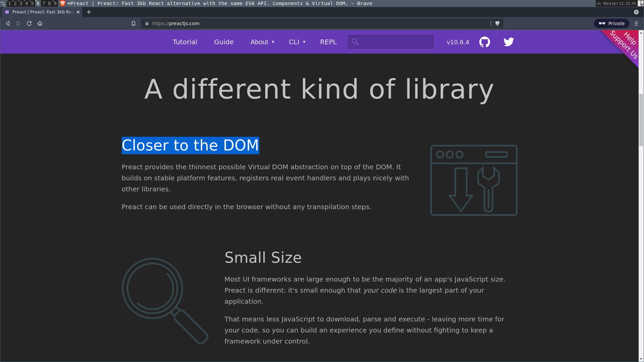Open the Brave hamburger menu
644x362 pixels.
(x=636, y=23)
